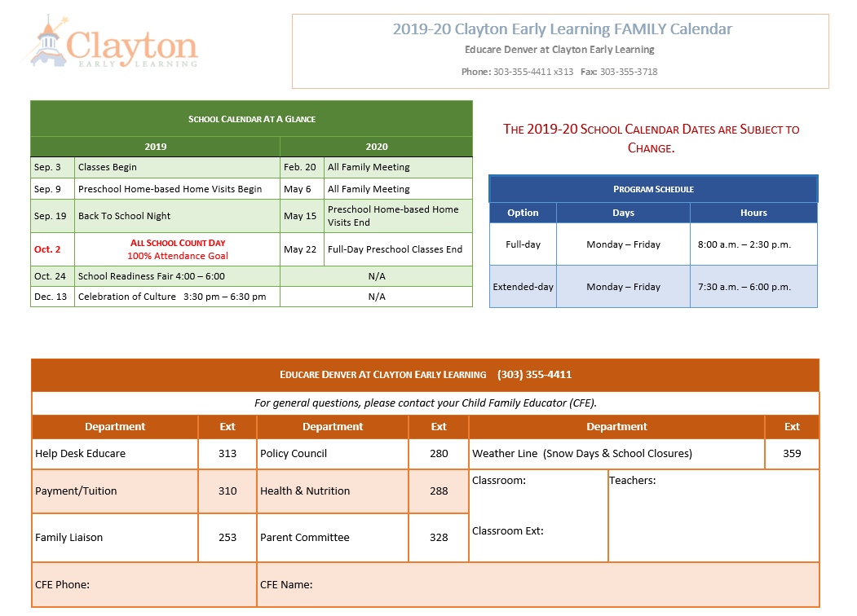Select the phone number 303-355-4411 x313
The image size is (857, 616).
[x=533, y=72]
